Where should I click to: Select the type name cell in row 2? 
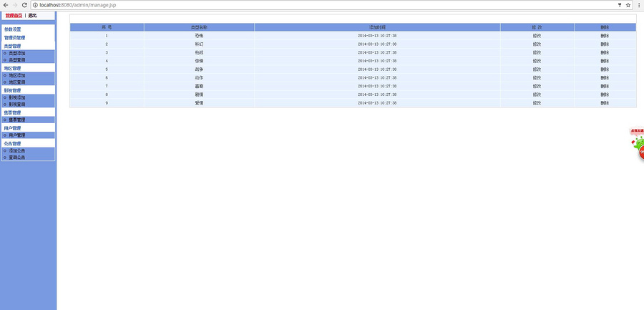(199, 44)
